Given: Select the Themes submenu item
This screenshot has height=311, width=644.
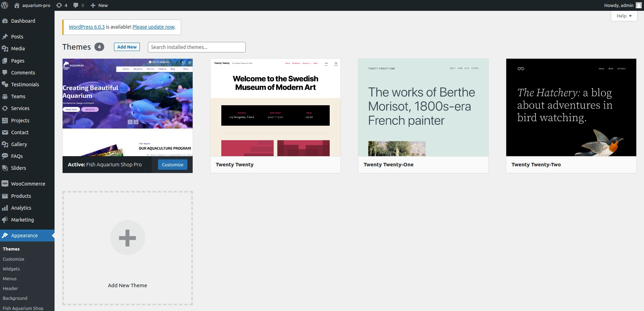Looking at the screenshot, I should click(x=11, y=249).
